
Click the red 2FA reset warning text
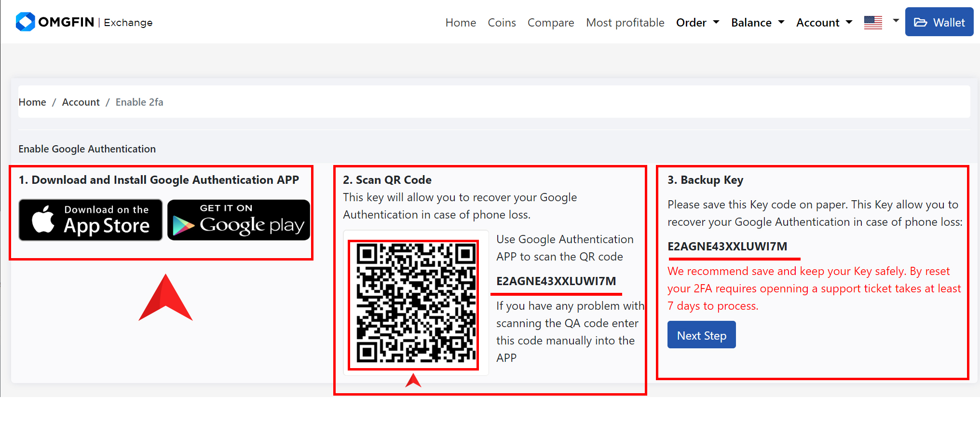pyautogui.click(x=814, y=289)
